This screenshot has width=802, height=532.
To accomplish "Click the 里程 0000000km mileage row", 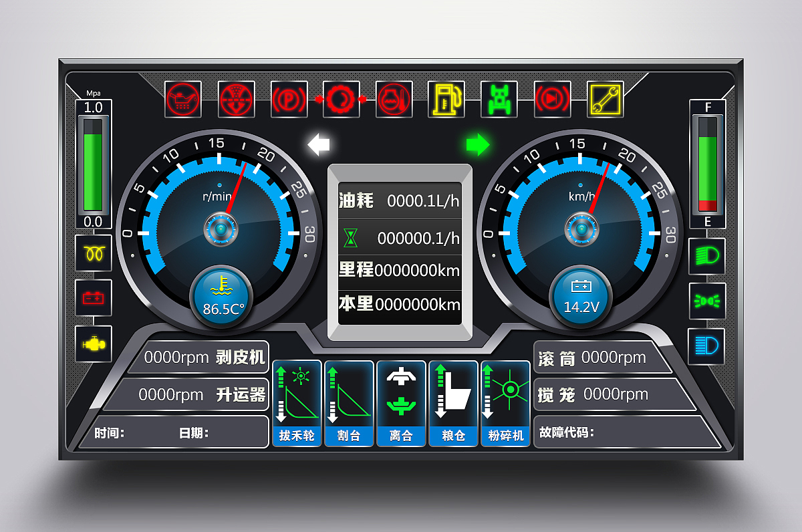I will point(400,272).
